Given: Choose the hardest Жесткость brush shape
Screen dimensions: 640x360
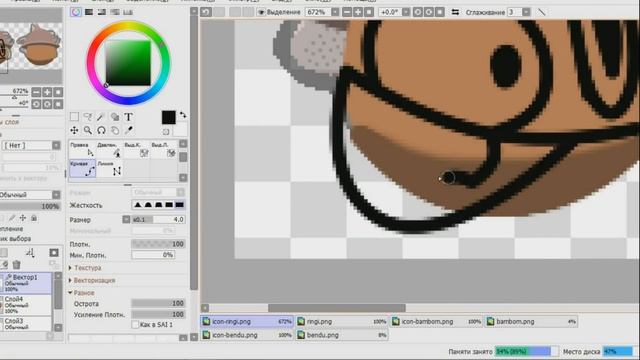Looking at the screenshot, I should pos(180,205).
